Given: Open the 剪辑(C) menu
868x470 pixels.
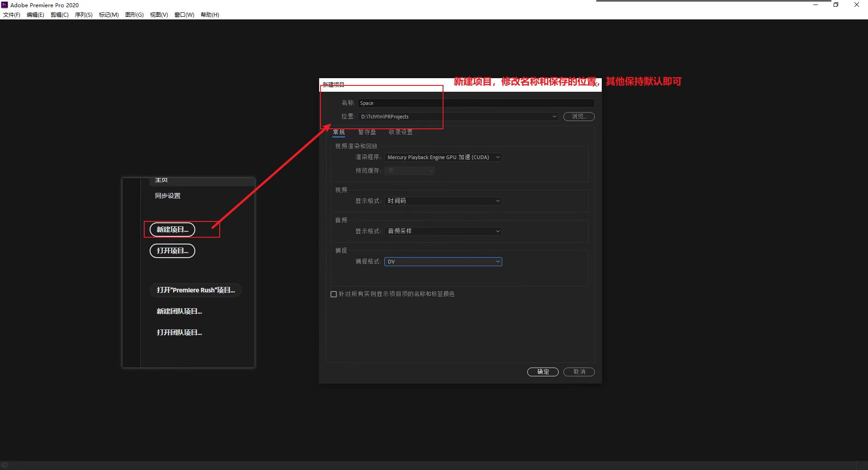Looking at the screenshot, I should [60, 15].
